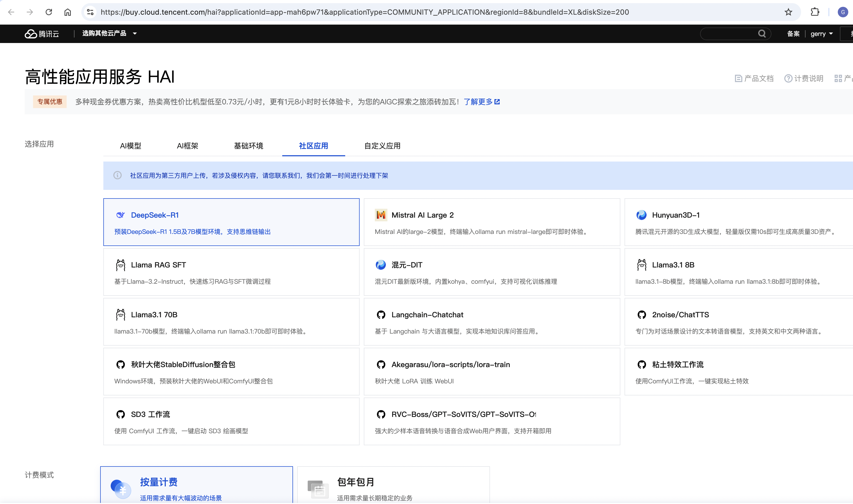Click the Tencent Cloud logo
This screenshot has width=853, height=504.
[x=42, y=34]
